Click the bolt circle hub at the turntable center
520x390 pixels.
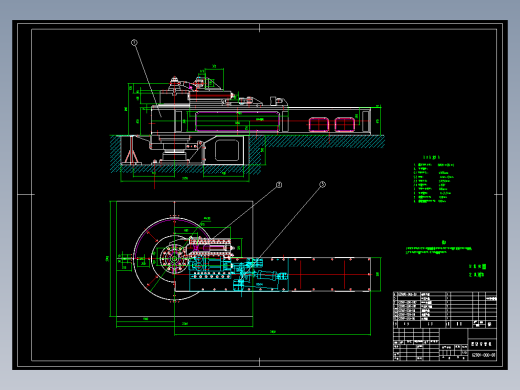[174, 259]
